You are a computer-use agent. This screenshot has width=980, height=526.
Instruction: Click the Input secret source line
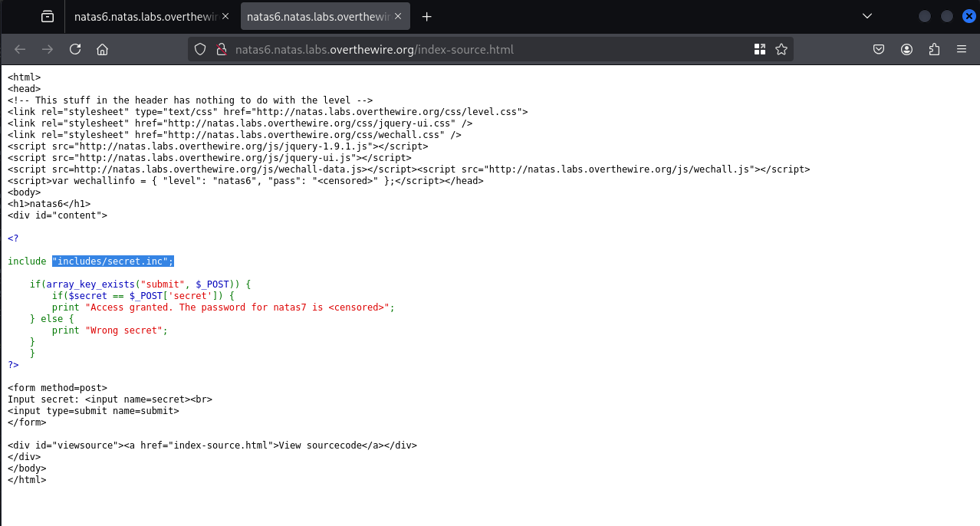(x=110, y=399)
